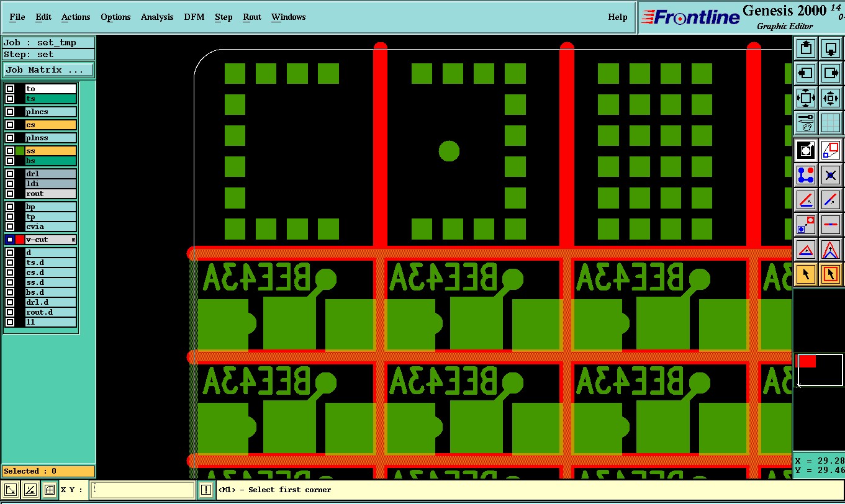Click the zoom in contract-arrows icon

831,97
